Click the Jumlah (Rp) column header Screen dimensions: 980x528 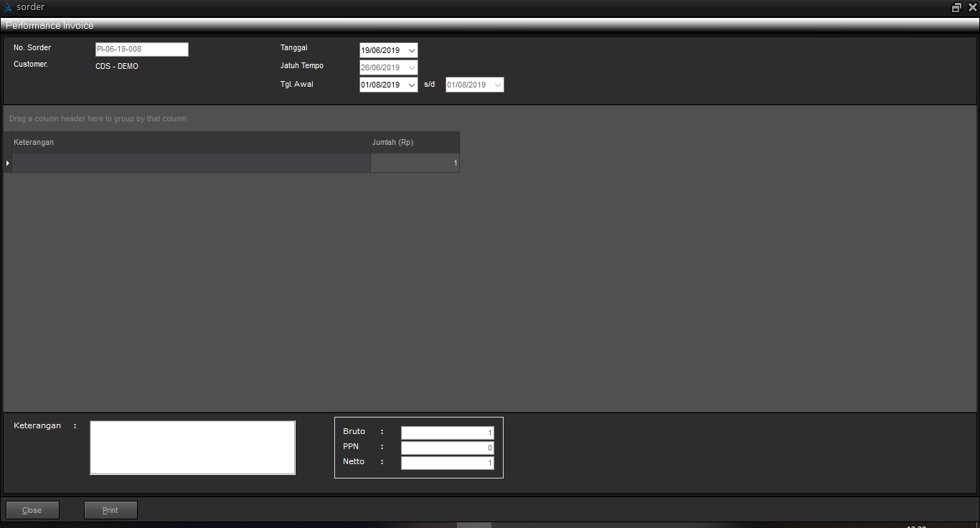click(415, 142)
